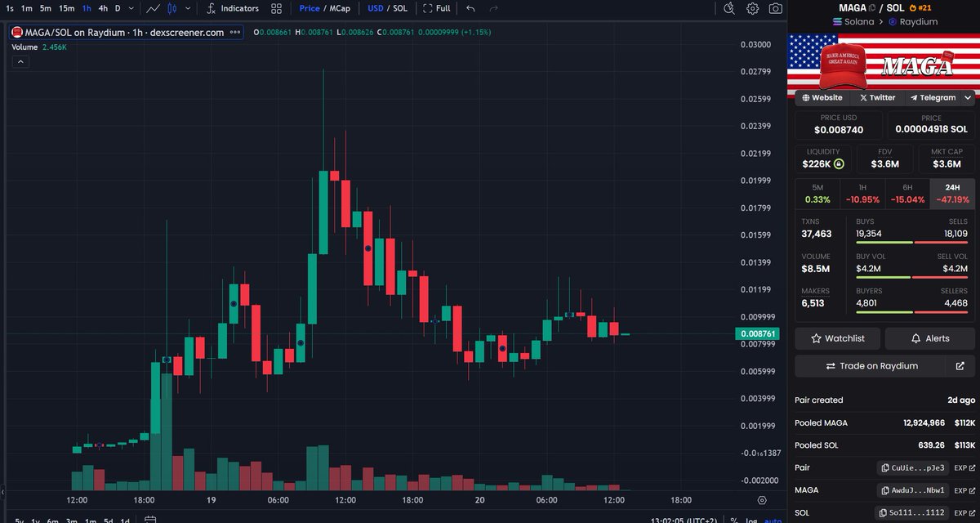Select the D daily timeframe

[118, 8]
